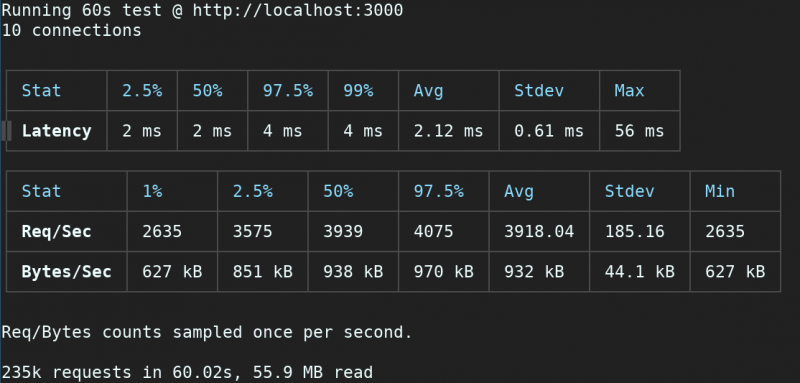Click the 44.1 kB Stdev cell
Screen dimensions: 800x383
pyautogui.click(x=639, y=272)
